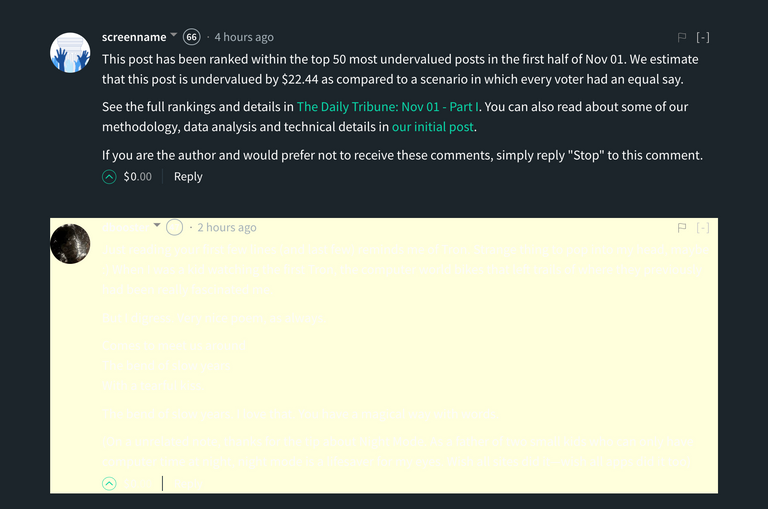Upvote the highlighted second comment
Viewport: 768px width, 509px height.
(x=109, y=483)
